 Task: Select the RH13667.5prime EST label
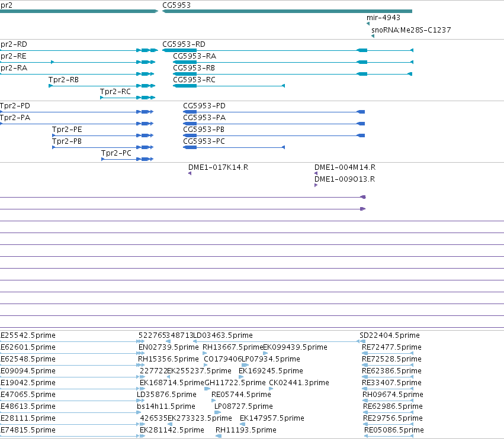point(233,347)
